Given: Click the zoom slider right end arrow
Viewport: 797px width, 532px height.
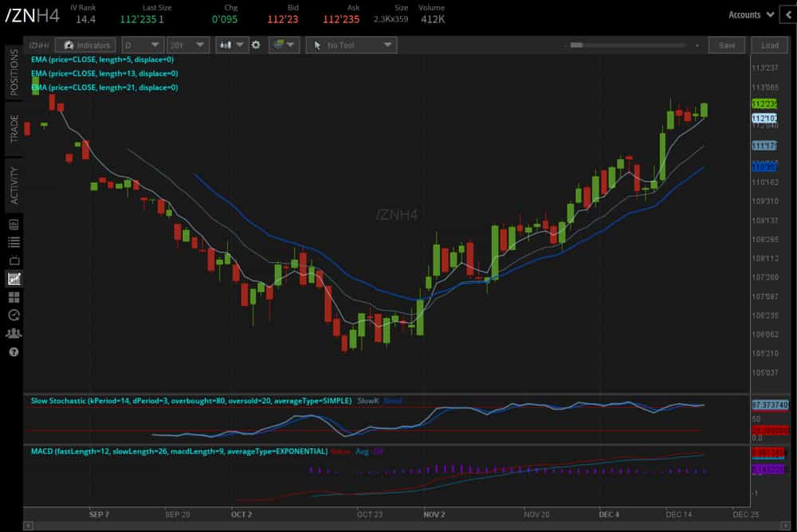Looking at the screenshot, I should (x=697, y=45).
